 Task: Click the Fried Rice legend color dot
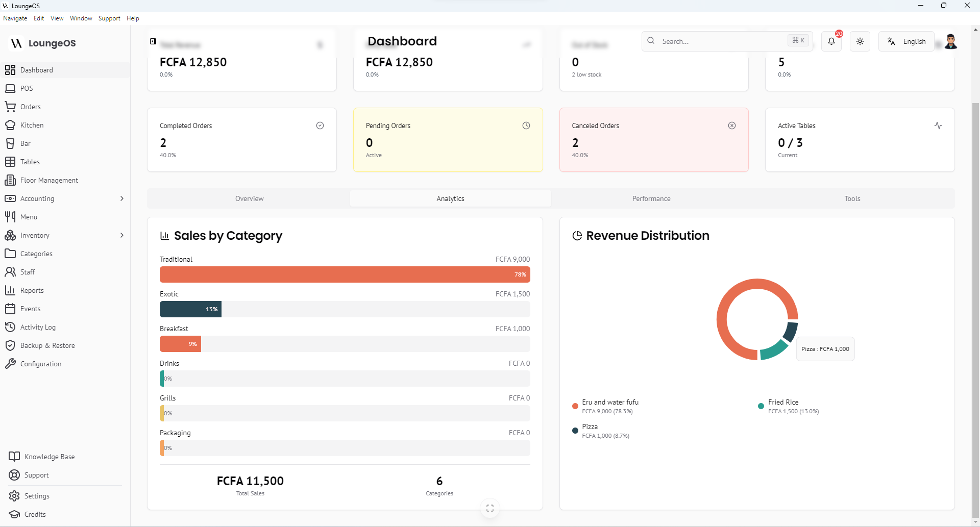pos(761,406)
